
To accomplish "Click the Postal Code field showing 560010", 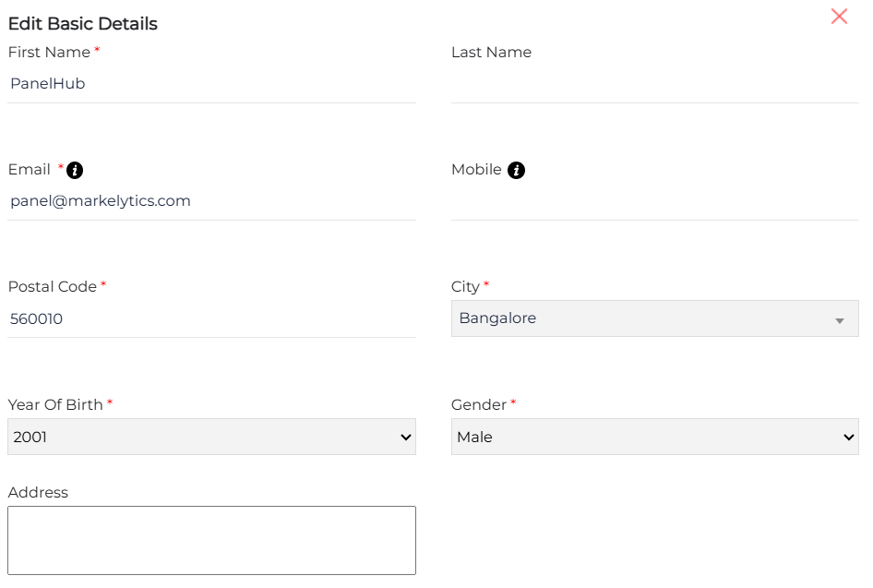I will click(211, 319).
